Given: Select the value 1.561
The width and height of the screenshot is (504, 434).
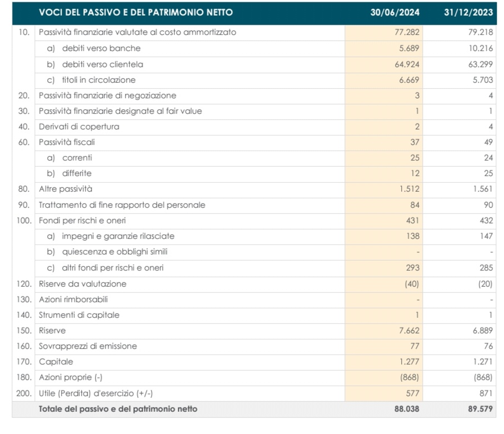Looking at the screenshot, I should pyautogui.click(x=483, y=189).
